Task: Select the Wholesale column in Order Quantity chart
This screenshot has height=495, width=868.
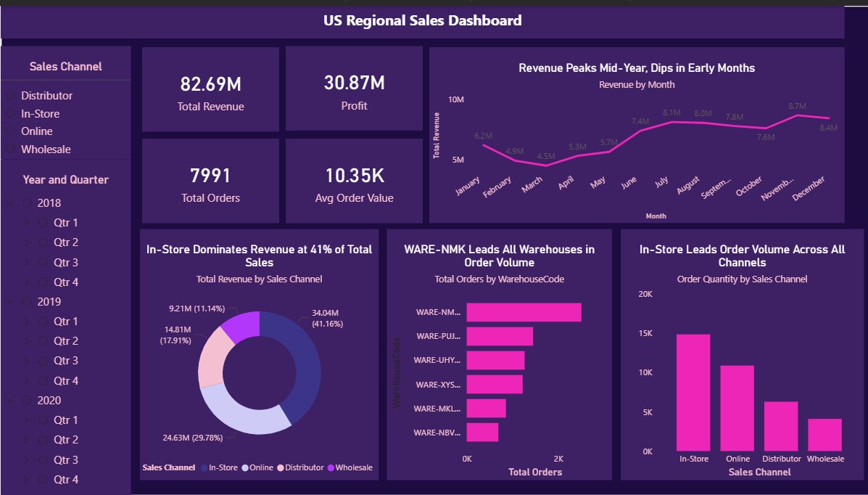Action: [824, 435]
